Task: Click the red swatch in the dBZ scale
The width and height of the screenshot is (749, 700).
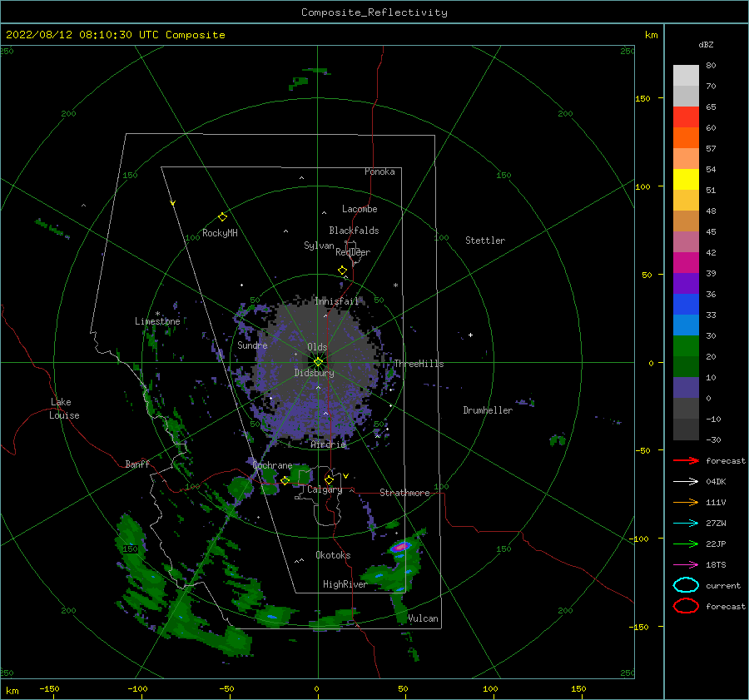Action: [x=686, y=117]
